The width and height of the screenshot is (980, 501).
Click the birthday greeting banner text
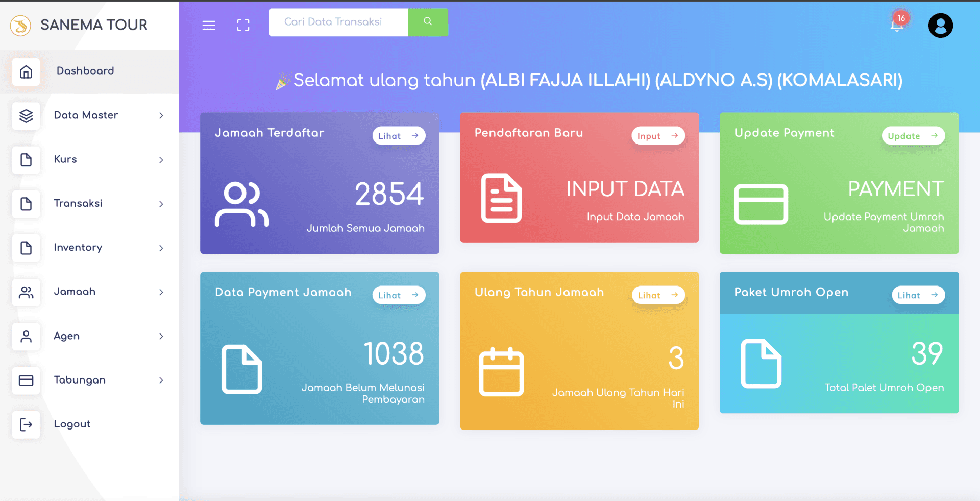coord(589,80)
